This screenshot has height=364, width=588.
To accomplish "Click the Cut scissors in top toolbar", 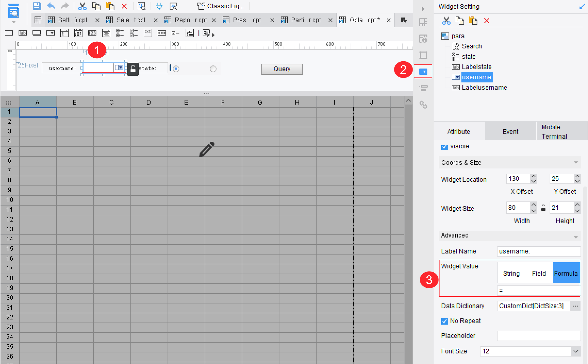I will pyautogui.click(x=82, y=6).
